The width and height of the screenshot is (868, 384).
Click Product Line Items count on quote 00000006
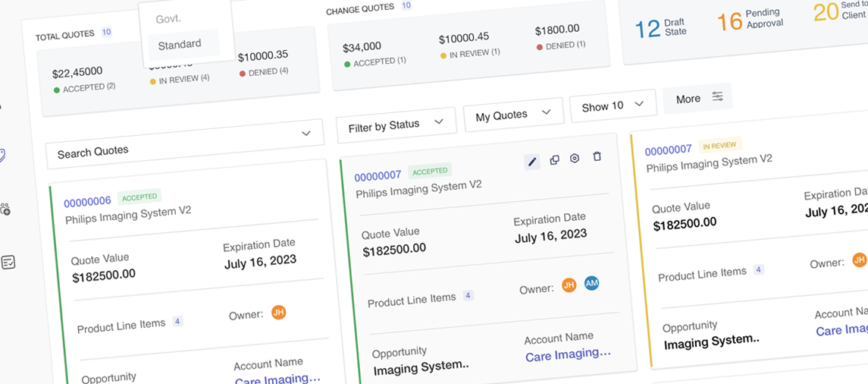tap(177, 321)
